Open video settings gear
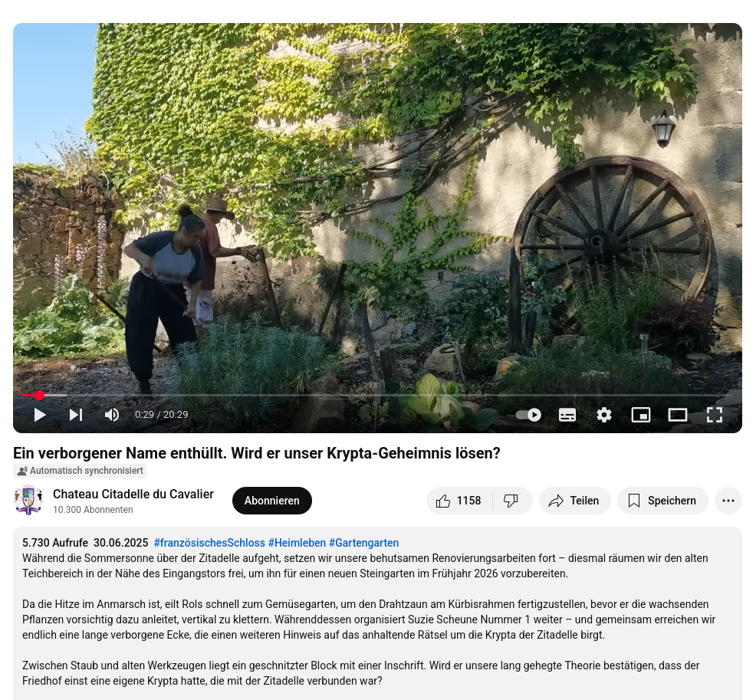 (x=604, y=415)
